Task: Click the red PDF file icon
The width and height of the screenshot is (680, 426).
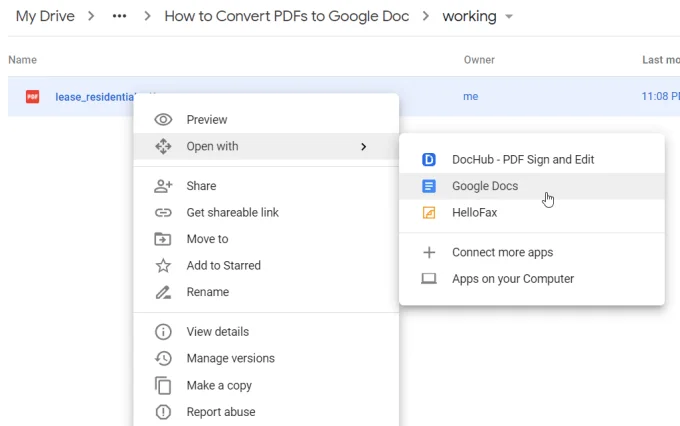Action: click(x=33, y=97)
